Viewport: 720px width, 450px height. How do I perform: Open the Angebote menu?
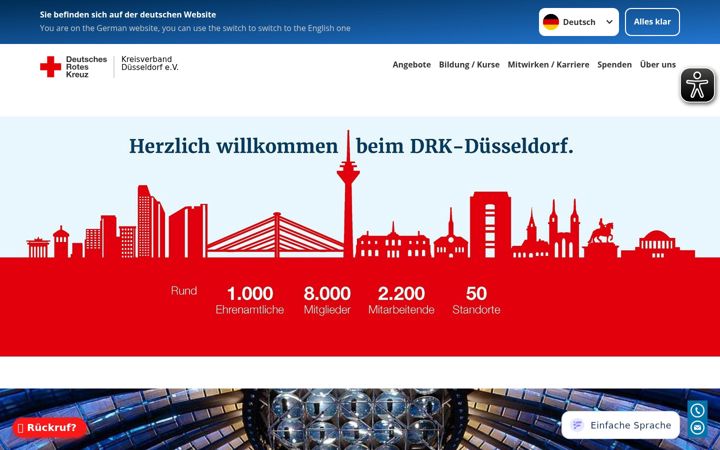pos(411,65)
